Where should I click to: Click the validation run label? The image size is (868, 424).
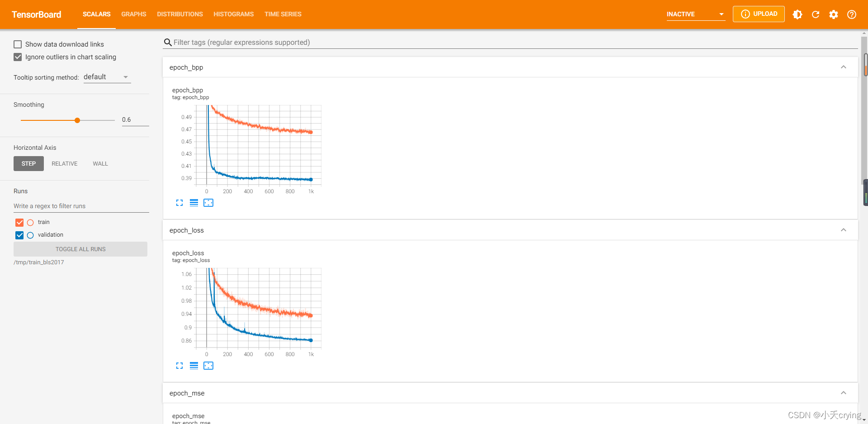pyautogui.click(x=51, y=235)
